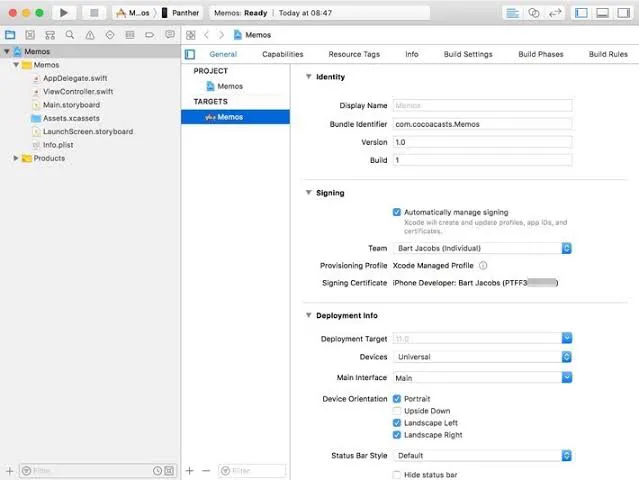Switch to the Info tab
Viewport: 639px width, 480px height.
(x=412, y=54)
